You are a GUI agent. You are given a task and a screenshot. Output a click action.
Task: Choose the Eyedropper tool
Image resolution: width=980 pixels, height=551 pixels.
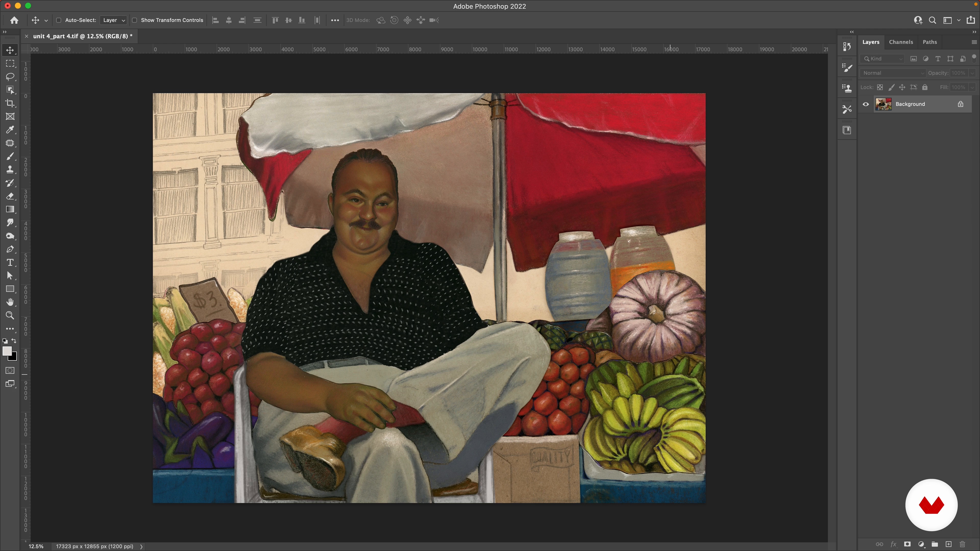(x=10, y=130)
